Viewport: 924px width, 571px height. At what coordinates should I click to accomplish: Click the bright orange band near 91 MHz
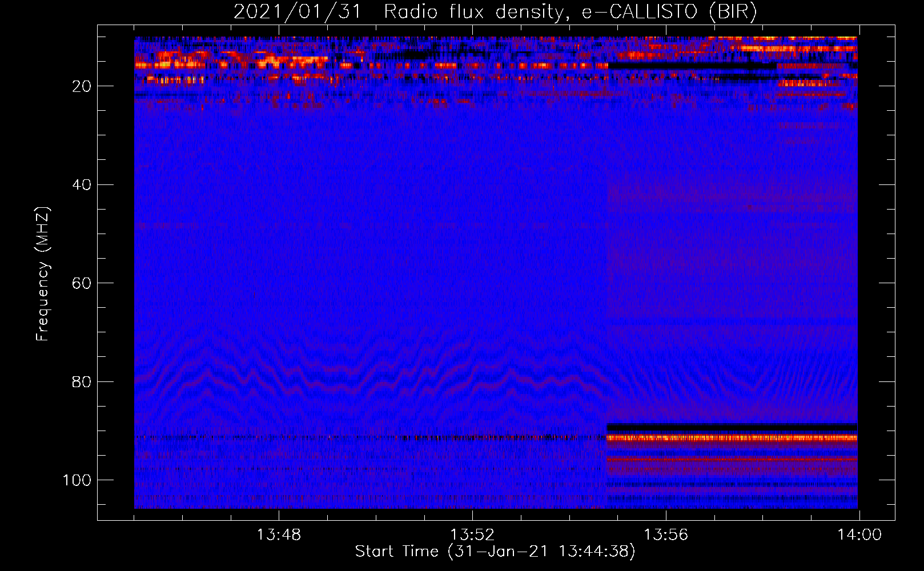[x=732, y=438]
